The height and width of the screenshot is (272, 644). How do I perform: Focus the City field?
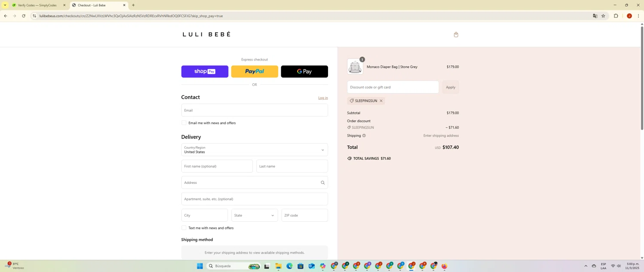[x=204, y=215]
